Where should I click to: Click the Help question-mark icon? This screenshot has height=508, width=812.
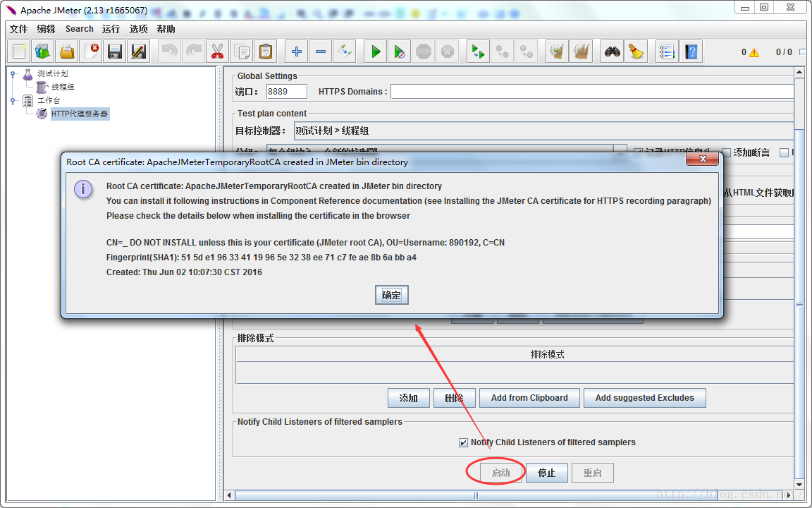pos(691,52)
